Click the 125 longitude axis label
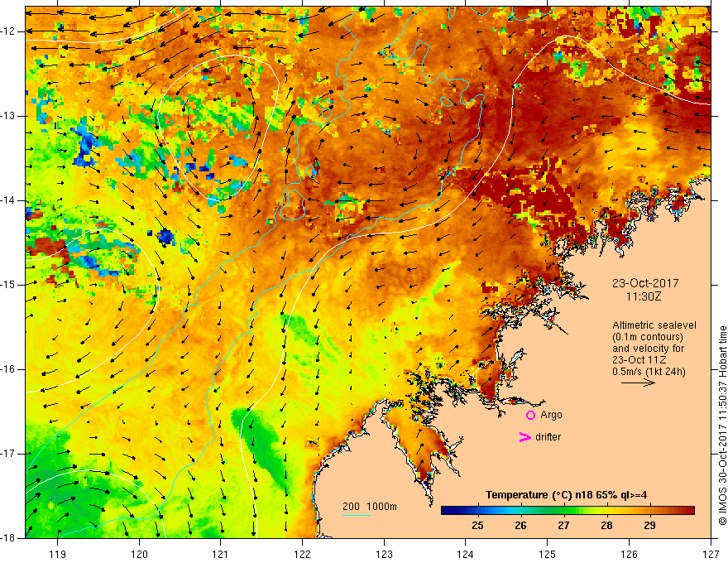This screenshot has height=563, width=728. 548,554
